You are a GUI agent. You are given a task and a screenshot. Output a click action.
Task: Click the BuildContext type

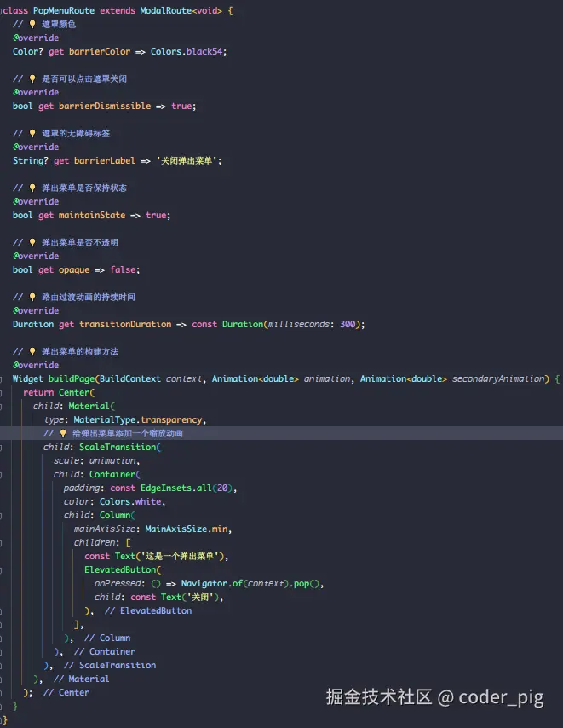point(130,378)
